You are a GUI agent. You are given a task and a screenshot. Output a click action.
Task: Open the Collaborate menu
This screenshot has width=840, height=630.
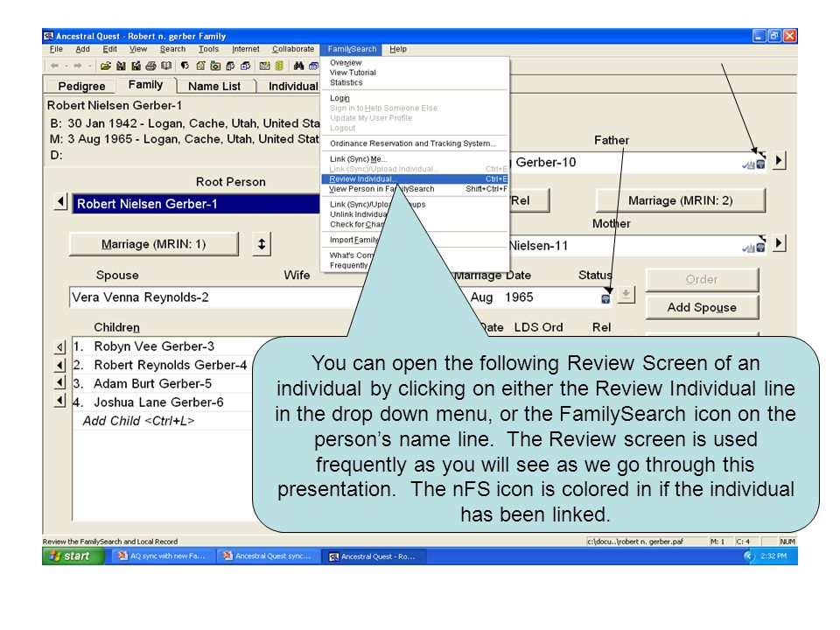(293, 49)
